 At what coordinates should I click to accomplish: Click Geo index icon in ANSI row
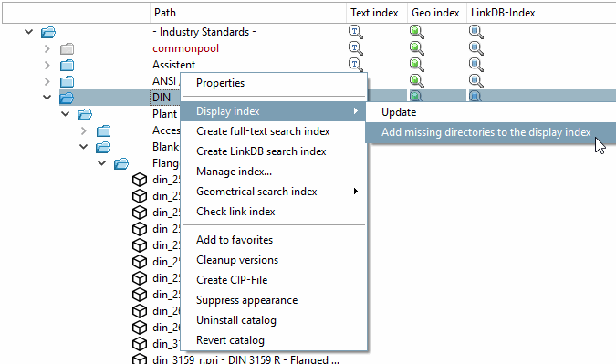pos(416,81)
